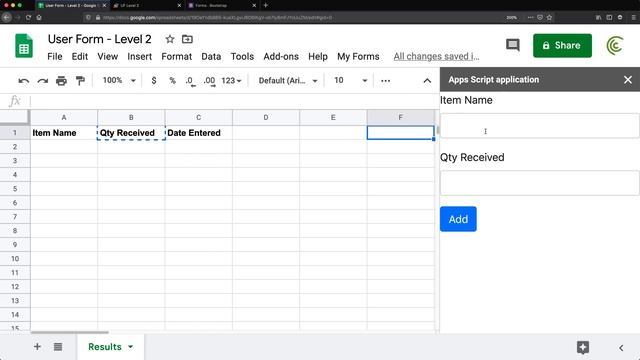Click the blue Add button
Image resolution: width=640 pixels, height=360 pixels.
458,219
